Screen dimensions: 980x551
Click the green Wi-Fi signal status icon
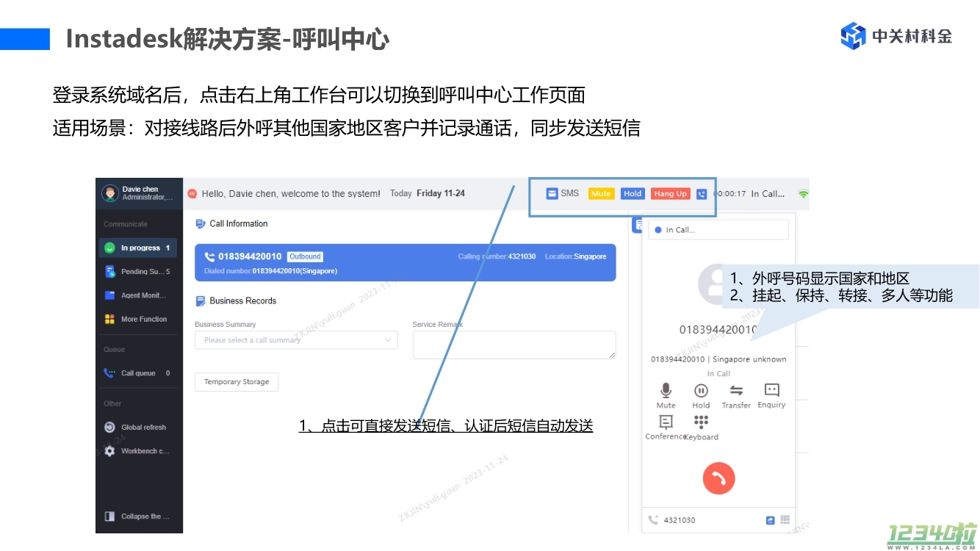(803, 194)
